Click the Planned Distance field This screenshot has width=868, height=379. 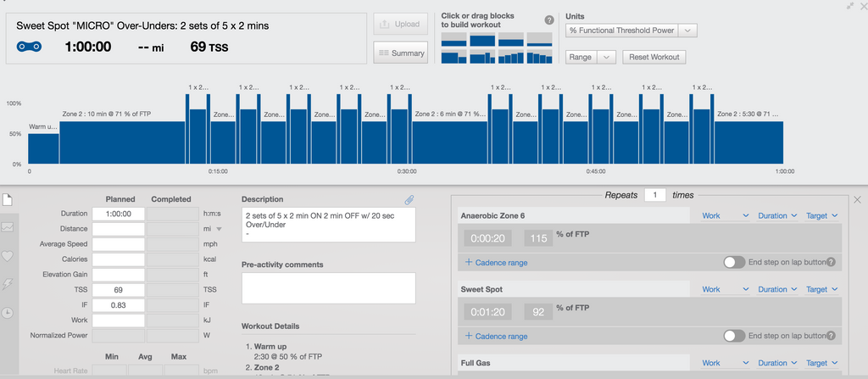[119, 229]
